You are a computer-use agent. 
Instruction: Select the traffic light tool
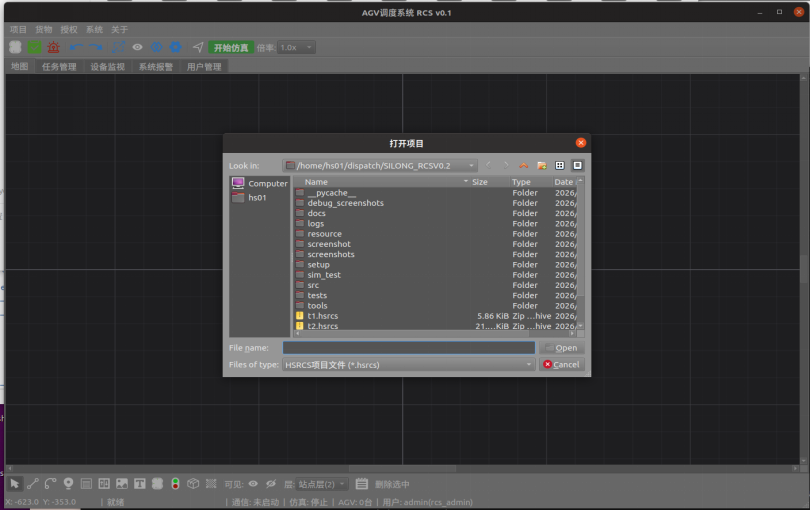[176, 484]
